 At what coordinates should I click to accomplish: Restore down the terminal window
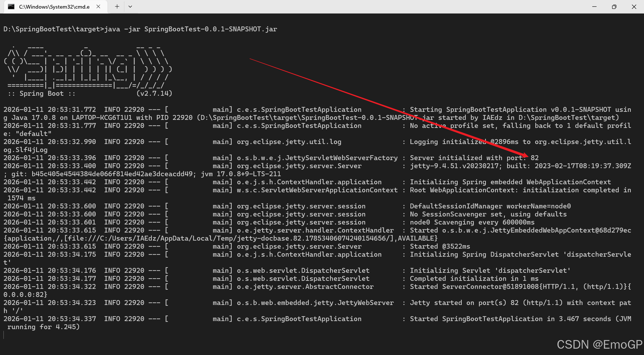tap(614, 7)
